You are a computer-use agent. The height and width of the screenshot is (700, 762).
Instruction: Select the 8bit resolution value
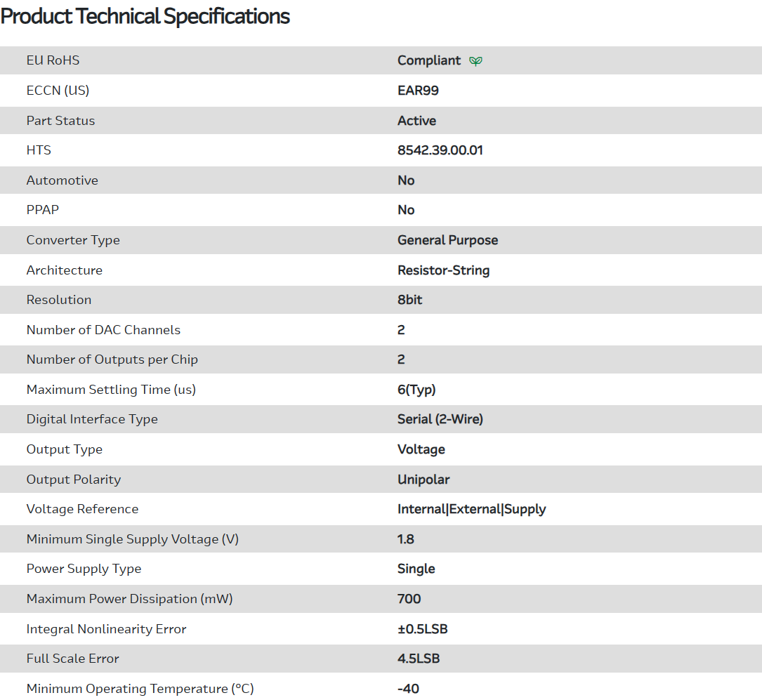[409, 300]
